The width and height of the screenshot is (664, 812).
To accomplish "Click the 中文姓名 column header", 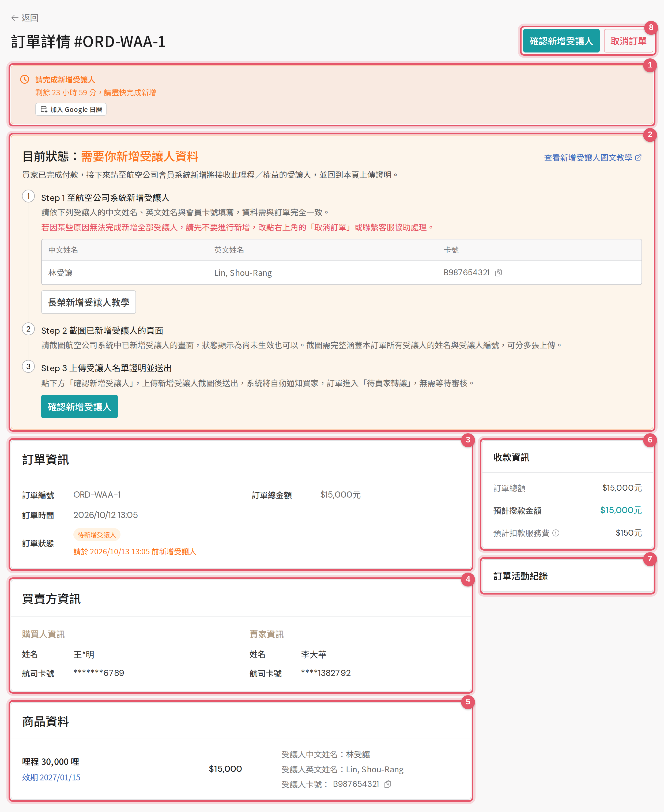I will click(63, 250).
